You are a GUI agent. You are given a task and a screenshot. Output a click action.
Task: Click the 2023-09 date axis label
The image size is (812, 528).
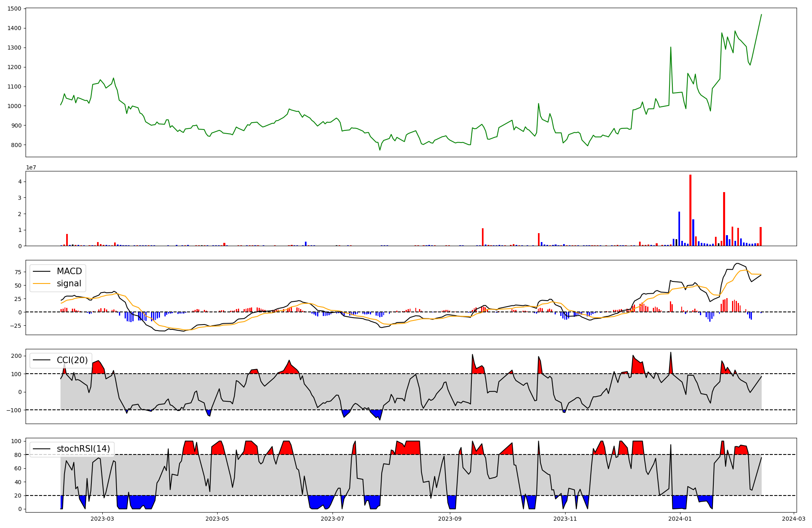coord(450,519)
